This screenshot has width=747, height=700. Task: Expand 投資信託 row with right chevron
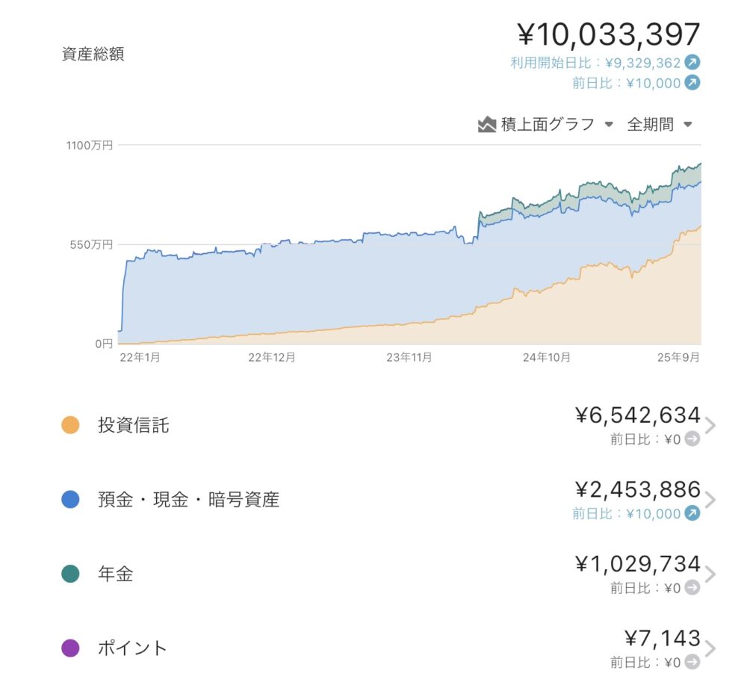click(710, 426)
